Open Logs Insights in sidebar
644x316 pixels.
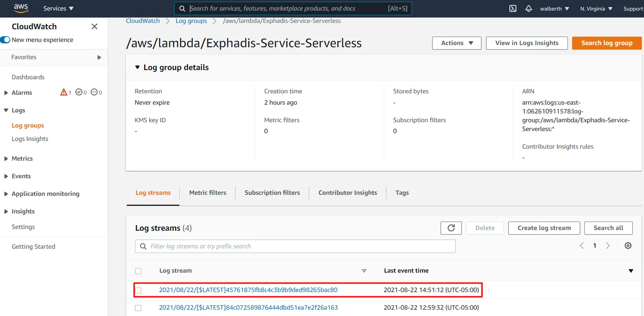pos(30,139)
